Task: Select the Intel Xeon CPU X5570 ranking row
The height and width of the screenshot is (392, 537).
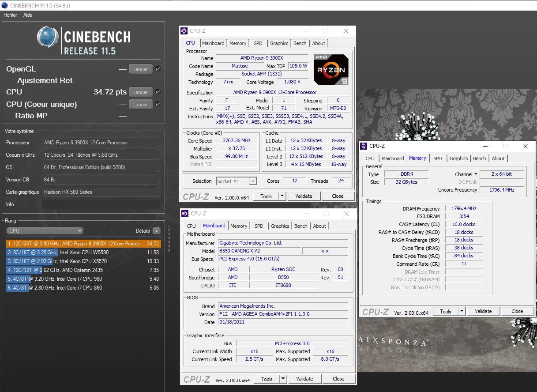Action: click(83, 261)
